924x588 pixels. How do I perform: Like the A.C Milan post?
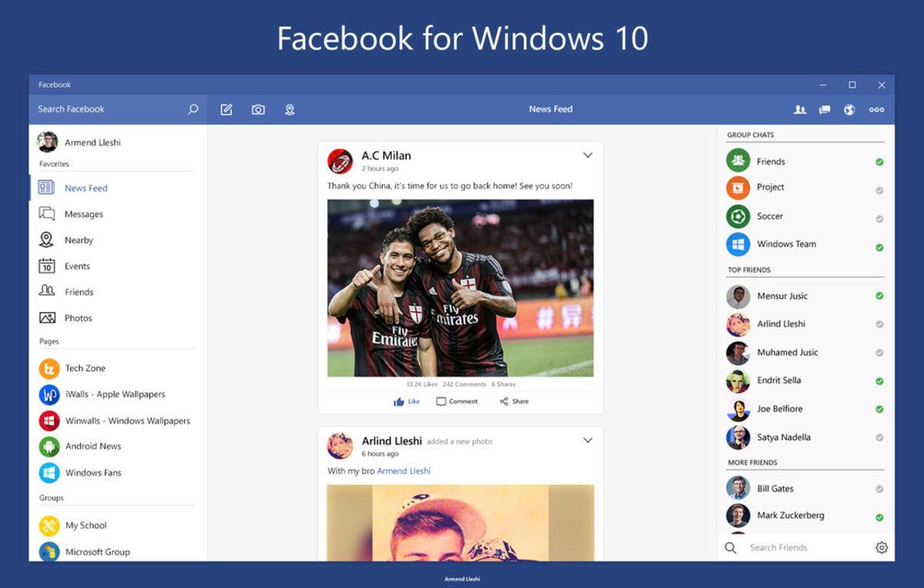(x=406, y=401)
